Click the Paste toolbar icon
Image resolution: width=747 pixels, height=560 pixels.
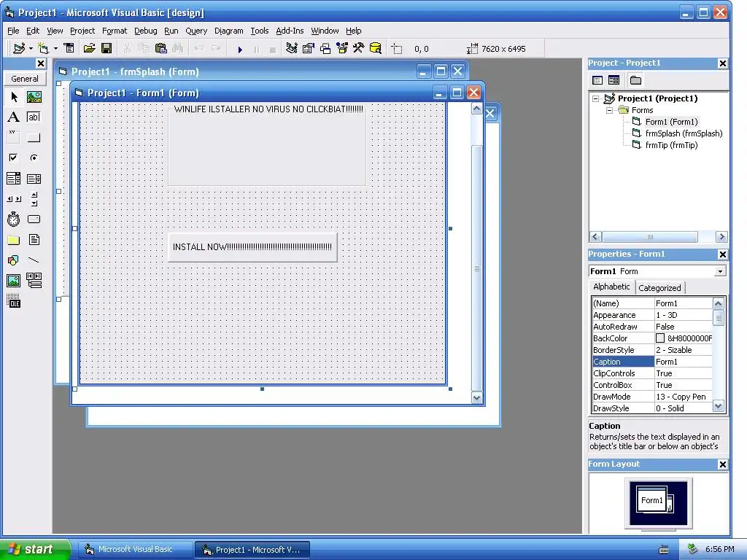pyautogui.click(x=161, y=49)
